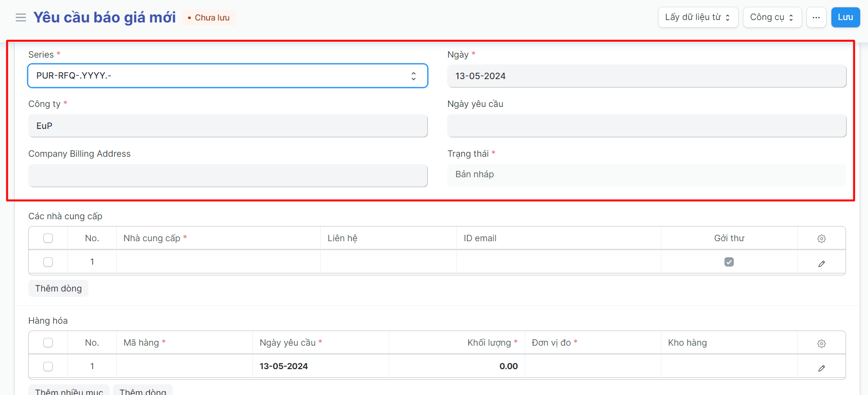Select all rows in suppliers table
868x395 pixels.
tap(48, 238)
